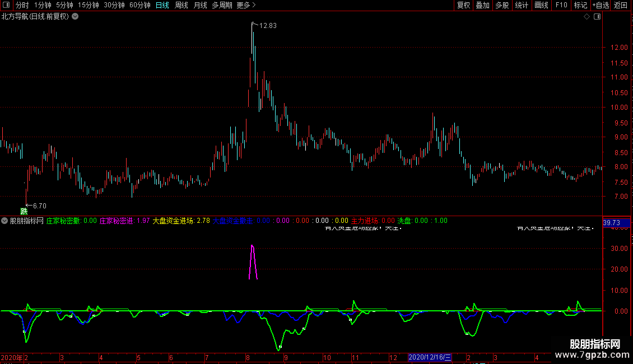Click the diamond icon in chart header
Viewport: 633px width, 364px height.
pos(587,17)
